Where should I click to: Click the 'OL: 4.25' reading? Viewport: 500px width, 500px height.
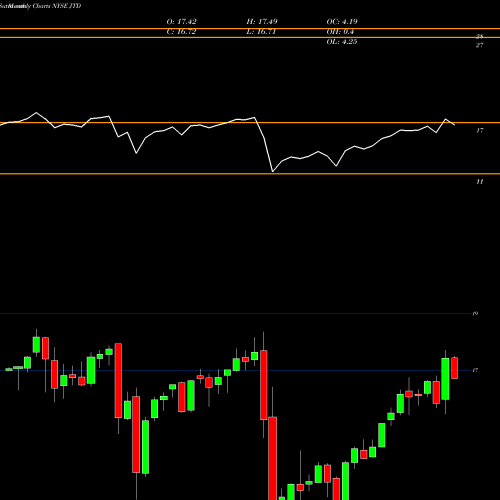342,42
